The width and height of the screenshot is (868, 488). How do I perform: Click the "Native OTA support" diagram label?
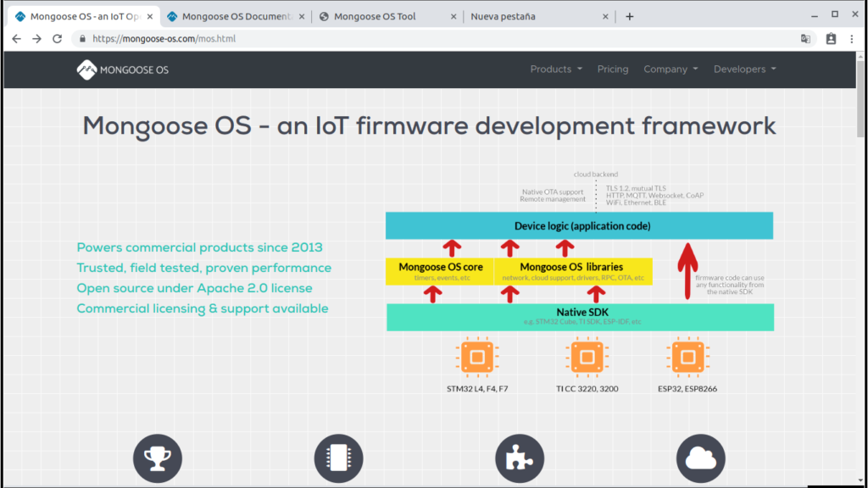coord(553,192)
